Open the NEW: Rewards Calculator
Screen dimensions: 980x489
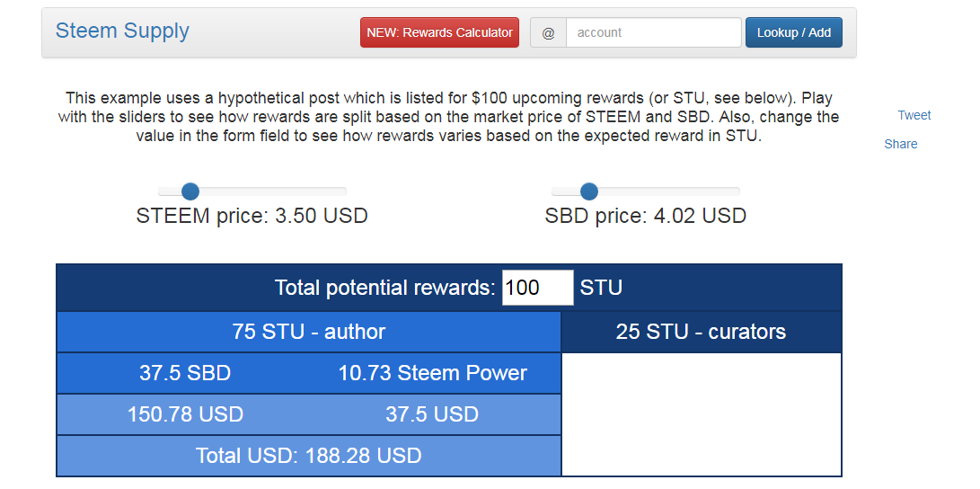tap(439, 32)
